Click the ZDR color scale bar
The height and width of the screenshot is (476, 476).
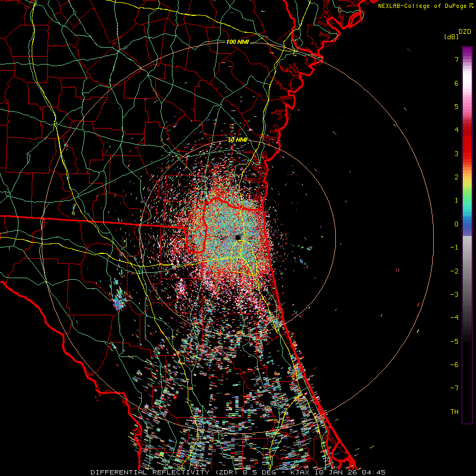click(x=467, y=235)
